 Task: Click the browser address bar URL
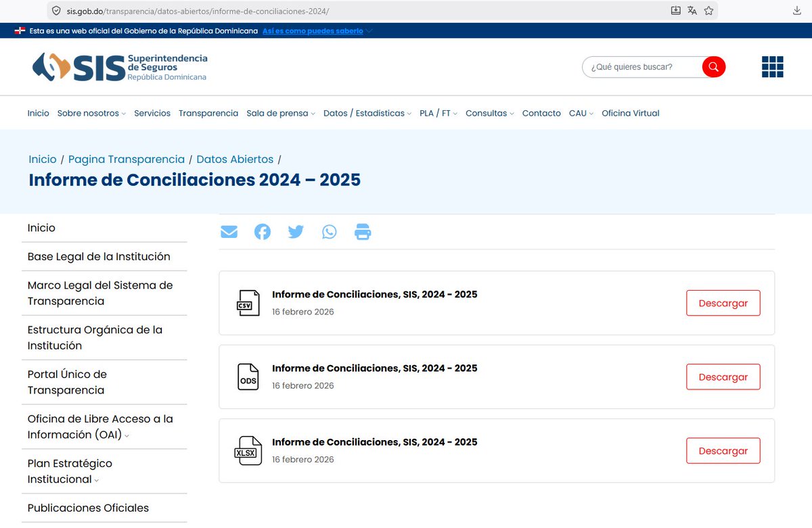click(x=198, y=11)
